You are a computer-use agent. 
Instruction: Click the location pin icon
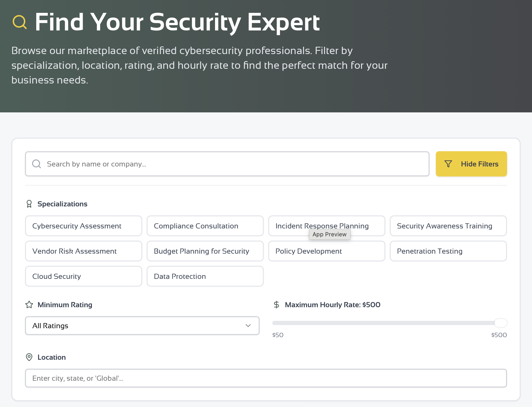[29, 357]
